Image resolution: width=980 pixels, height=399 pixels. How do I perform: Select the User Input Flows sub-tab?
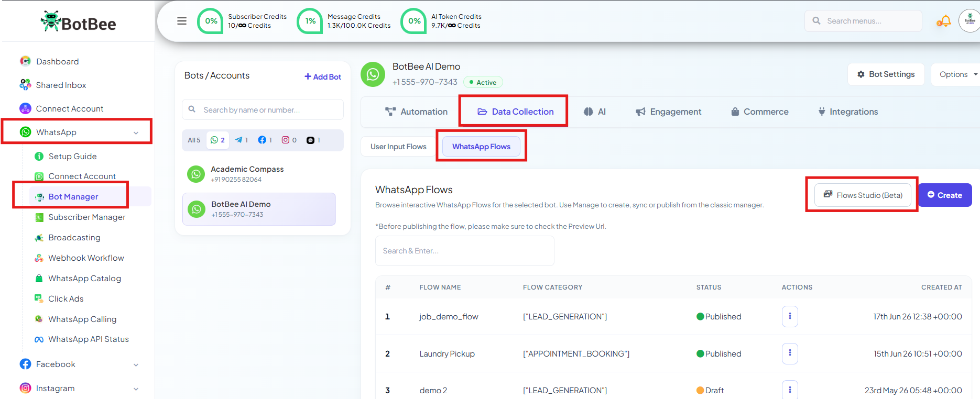point(398,147)
